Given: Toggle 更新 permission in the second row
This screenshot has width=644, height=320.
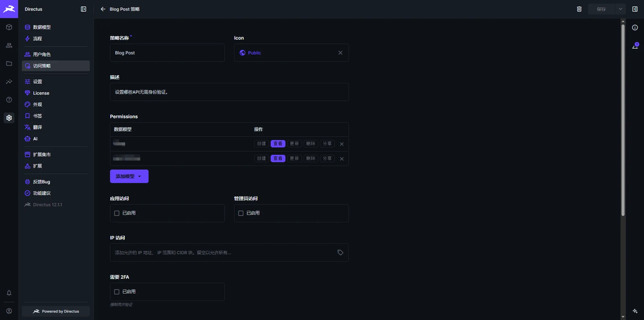Looking at the screenshot, I should coord(294,158).
